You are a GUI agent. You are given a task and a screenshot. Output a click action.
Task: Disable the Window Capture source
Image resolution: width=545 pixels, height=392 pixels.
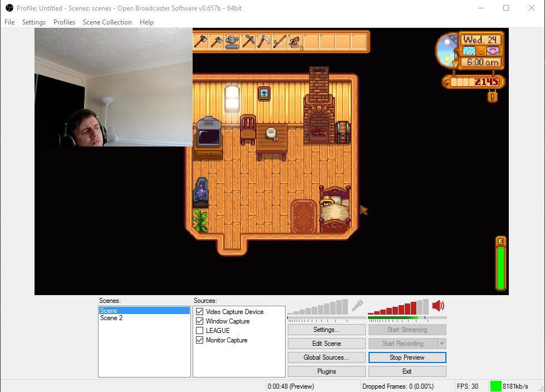199,321
